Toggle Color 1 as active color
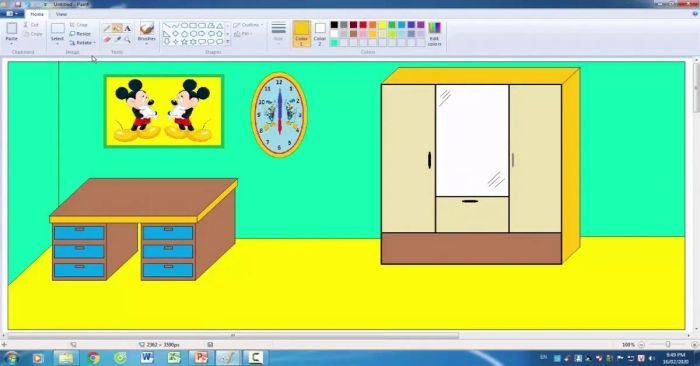The height and width of the screenshot is (366, 700). click(301, 33)
